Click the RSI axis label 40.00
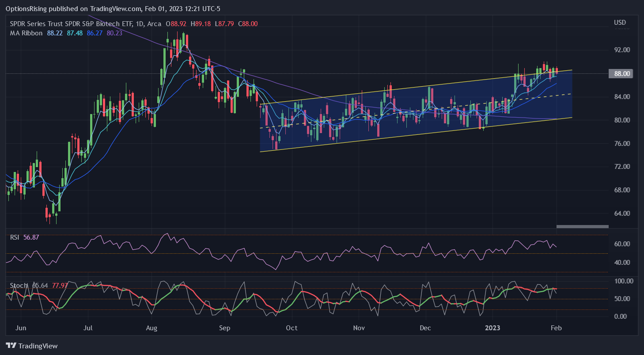 pyautogui.click(x=621, y=263)
